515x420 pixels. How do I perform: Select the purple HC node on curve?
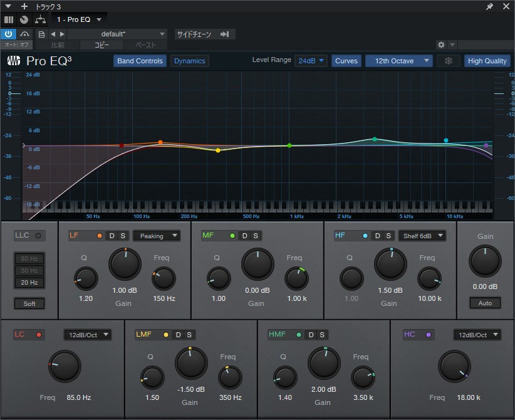[486, 145]
